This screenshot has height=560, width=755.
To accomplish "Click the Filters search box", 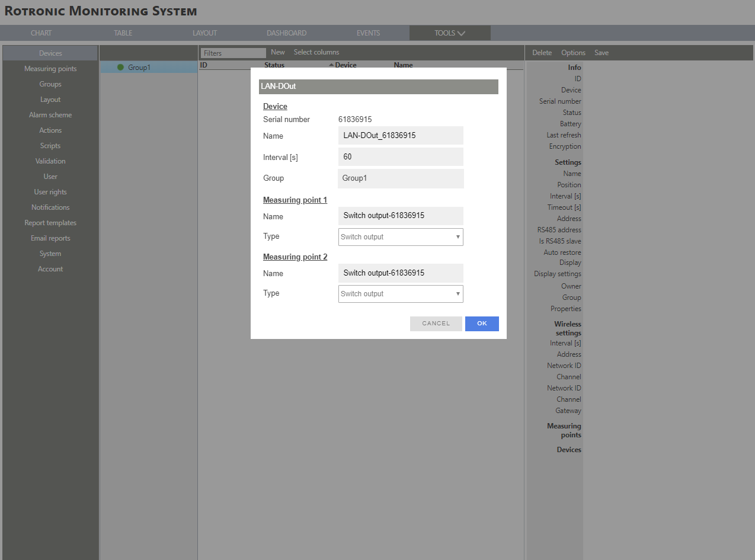I will click(233, 53).
